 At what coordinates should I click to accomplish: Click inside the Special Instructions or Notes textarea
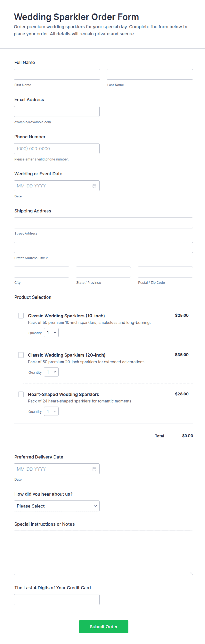coord(103,553)
